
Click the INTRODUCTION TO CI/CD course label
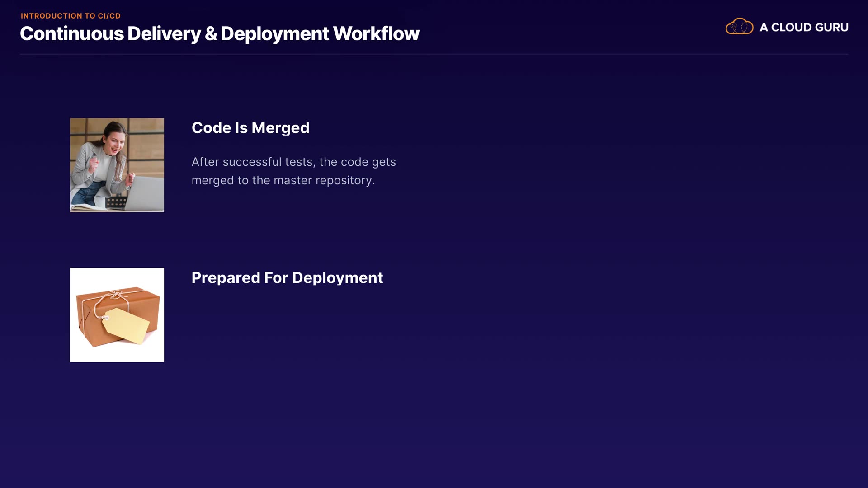pyautogui.click(x=71, y=16)
